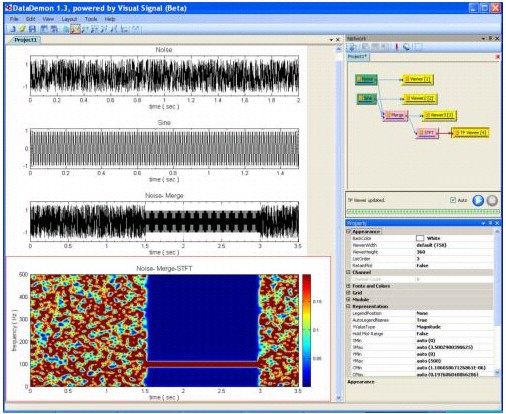Image resolution: width=506 pixels, height=414 pixels.
Task: Expand the Grid property group
Action: pos(349,293)
